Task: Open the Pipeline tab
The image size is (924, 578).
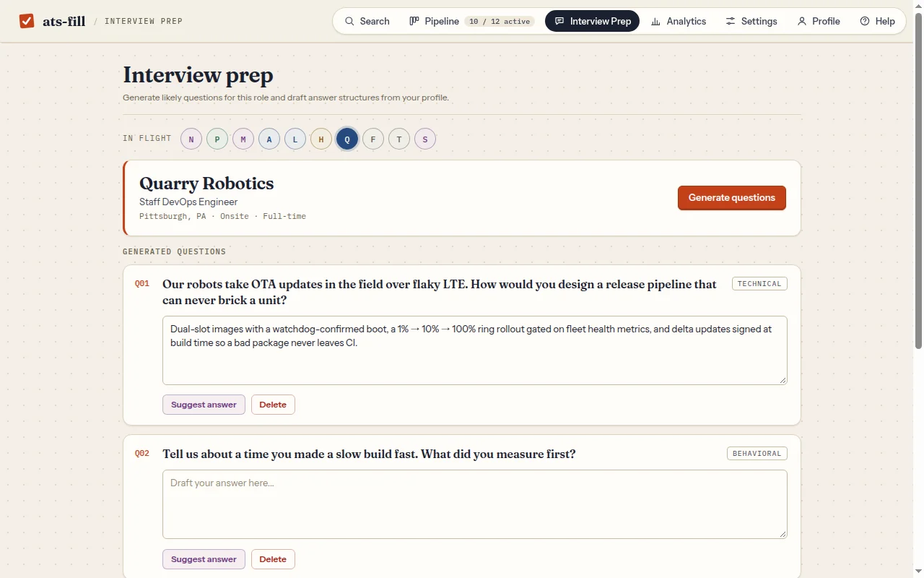Action: [x=472, y=21]
